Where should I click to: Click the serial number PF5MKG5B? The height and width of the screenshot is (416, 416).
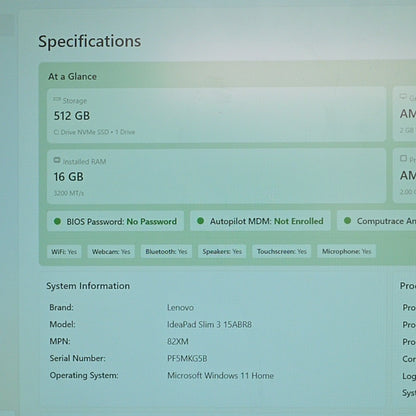click(187, 358)
